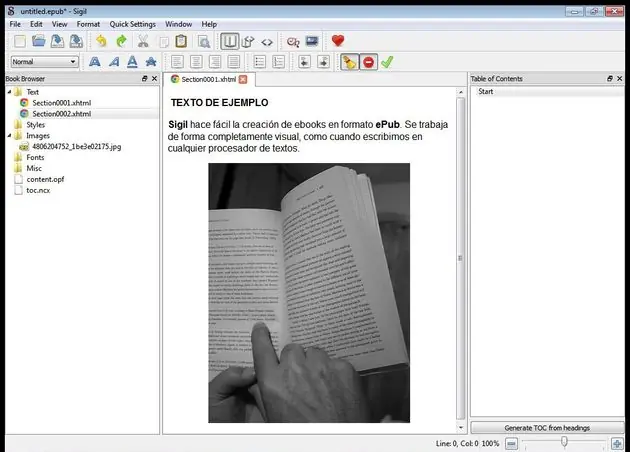This screenshot has width=630, height=452.
Task: Insert a chapter break
Action: pyautogui.click(x=293, y=42)
